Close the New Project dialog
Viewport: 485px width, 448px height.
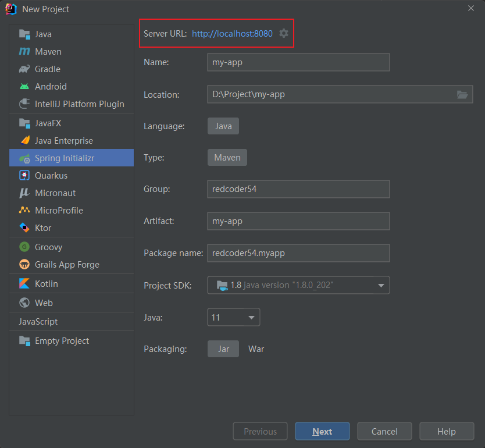(471, 8)
